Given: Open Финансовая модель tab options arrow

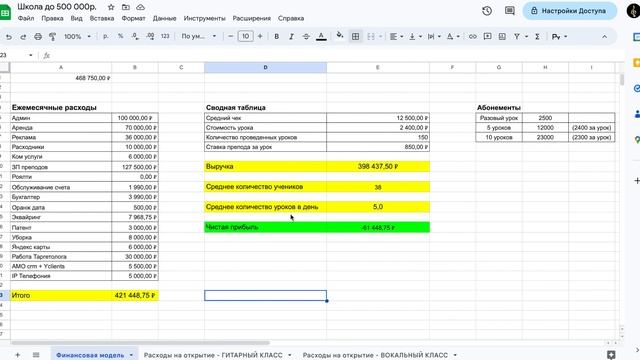Looking at the screenshot, I should coord(131,355).
